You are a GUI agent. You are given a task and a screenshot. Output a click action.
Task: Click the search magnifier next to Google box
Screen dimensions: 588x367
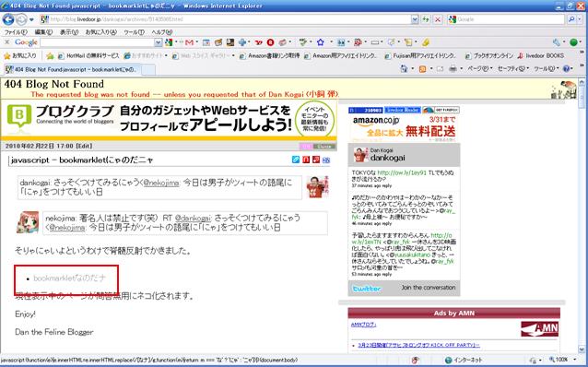(x=571, y=19)
